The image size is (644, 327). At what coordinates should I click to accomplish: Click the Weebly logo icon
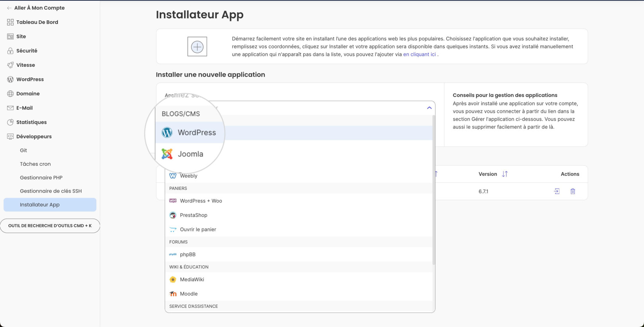[x=173, y=176]
